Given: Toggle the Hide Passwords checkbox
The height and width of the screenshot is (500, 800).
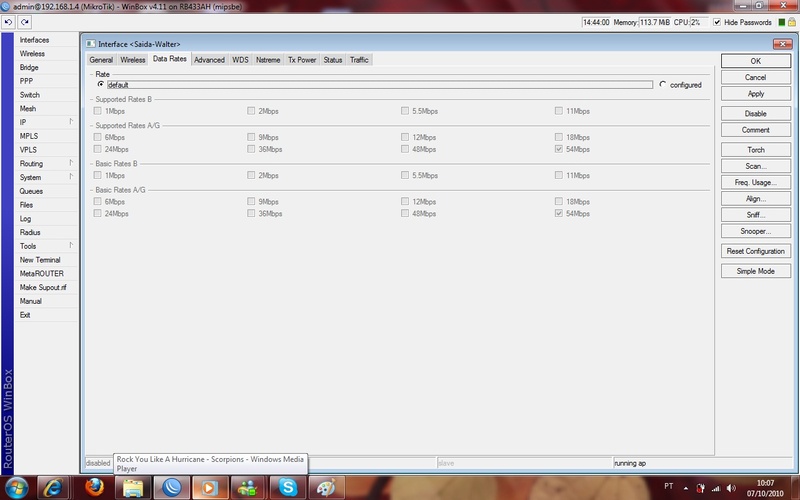Looking at the screenshot, I should pos(717,22).
